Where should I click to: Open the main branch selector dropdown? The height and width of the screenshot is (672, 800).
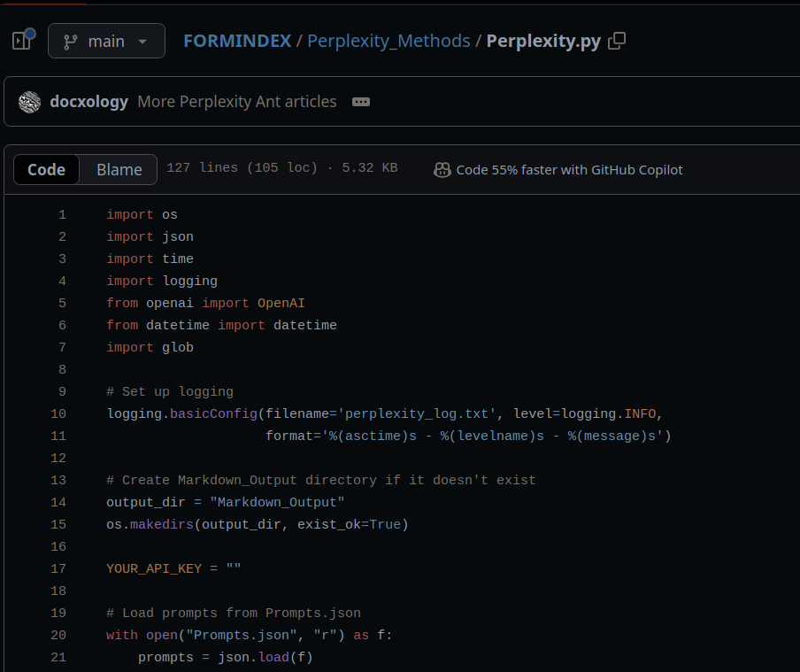click(x=106, y=41)
